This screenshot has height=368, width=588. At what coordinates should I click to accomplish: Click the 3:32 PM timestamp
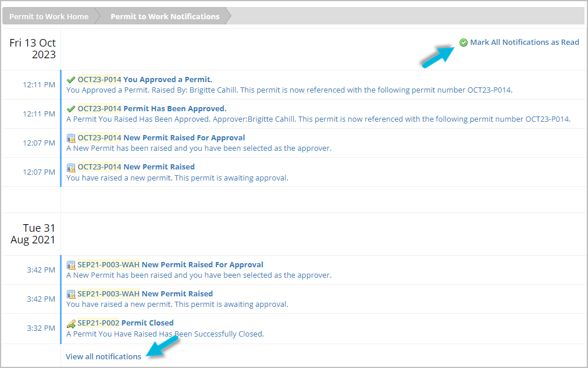[x=41, y=328]
